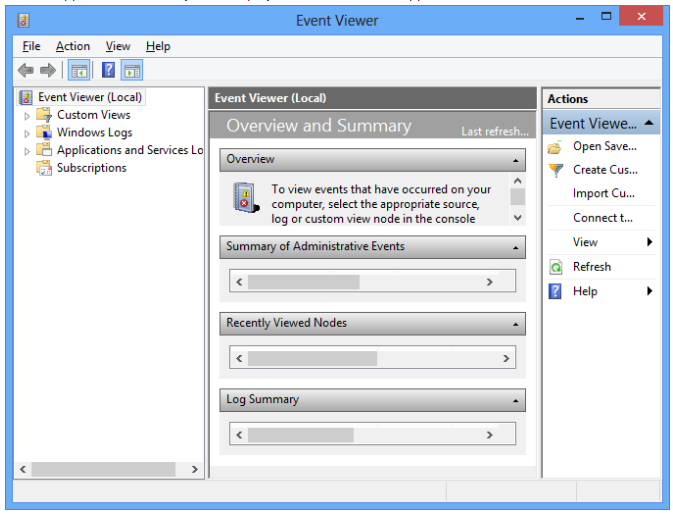Click the Create Custom View funnel icon
Viewport: 673px width, 514px height.
(556, 170)
